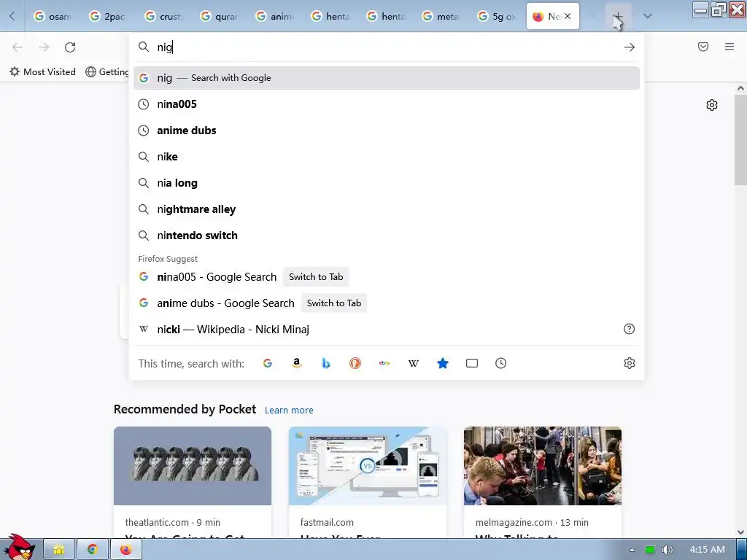
Task: Reload the current page
Action: point(70,47)
